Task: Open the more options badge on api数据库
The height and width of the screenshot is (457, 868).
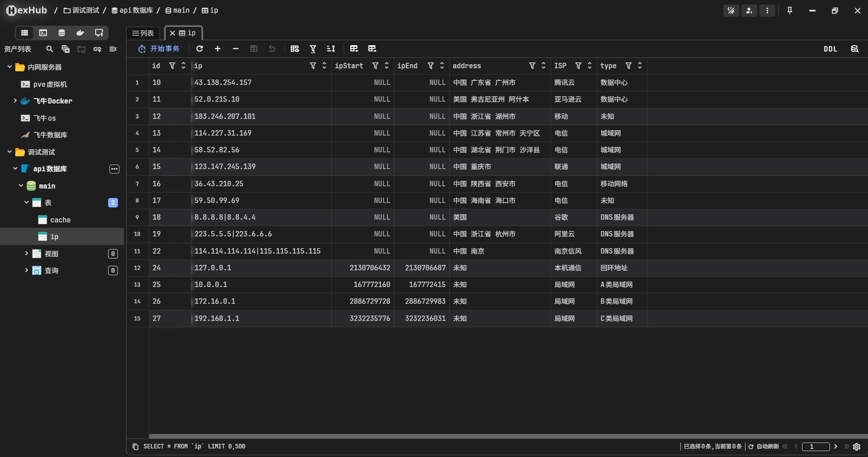Action: point(114,169)
